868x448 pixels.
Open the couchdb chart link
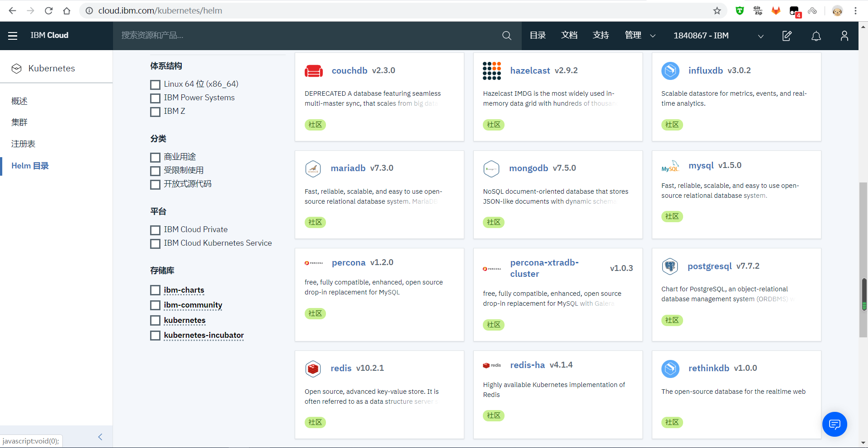349,71
